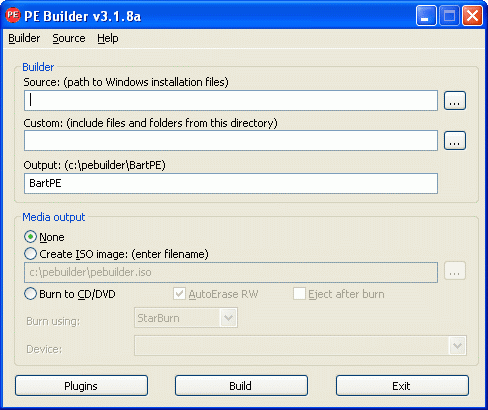Click the Build button
The image size is (488, 410).
pos(241,386)
